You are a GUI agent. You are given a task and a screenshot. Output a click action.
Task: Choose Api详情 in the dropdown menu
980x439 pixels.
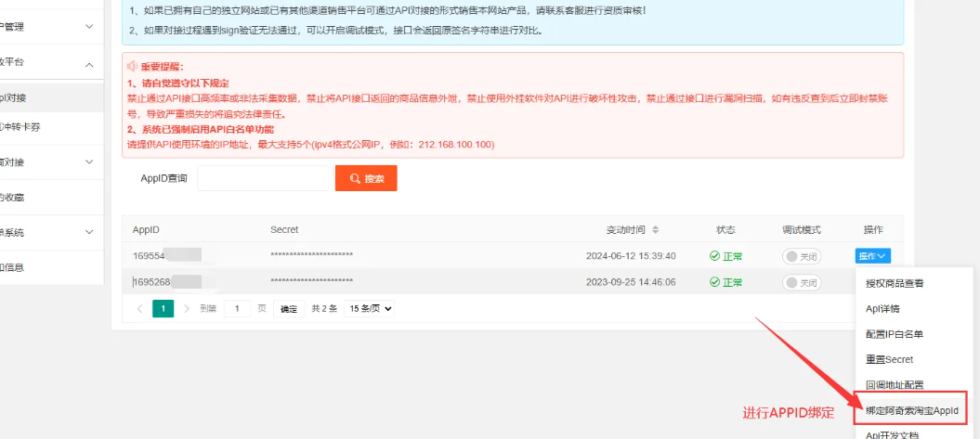coord(882,308)
